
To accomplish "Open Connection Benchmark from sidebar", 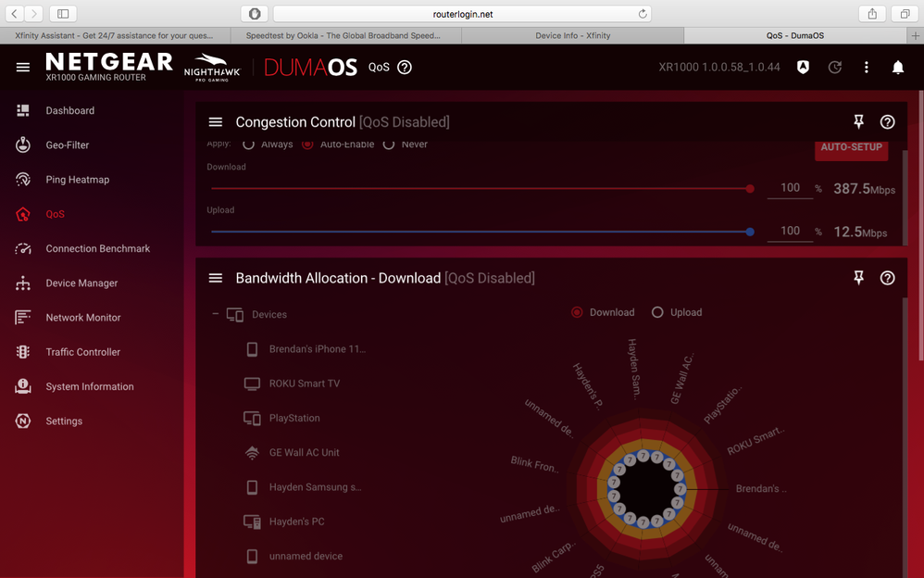I will click(x=98, y=248).
